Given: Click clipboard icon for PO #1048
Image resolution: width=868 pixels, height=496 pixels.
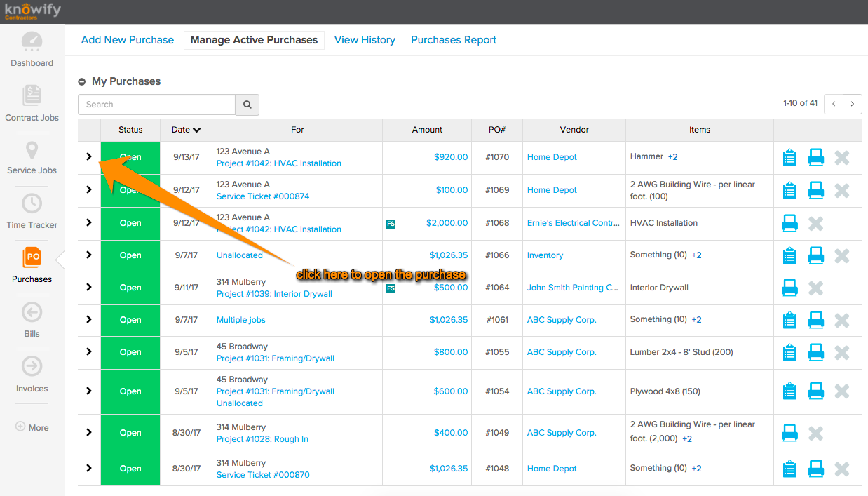Looking at the screenshot, I should tap(789, 469).
